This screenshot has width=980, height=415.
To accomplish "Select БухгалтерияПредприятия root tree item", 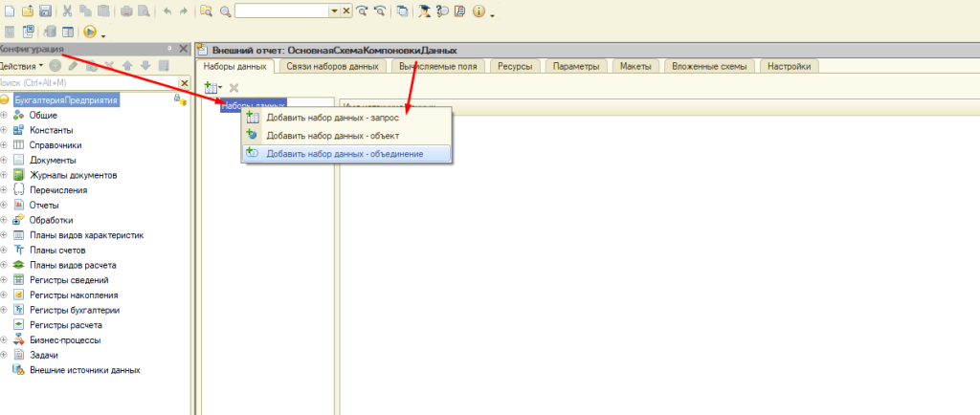I will point(65,99).
